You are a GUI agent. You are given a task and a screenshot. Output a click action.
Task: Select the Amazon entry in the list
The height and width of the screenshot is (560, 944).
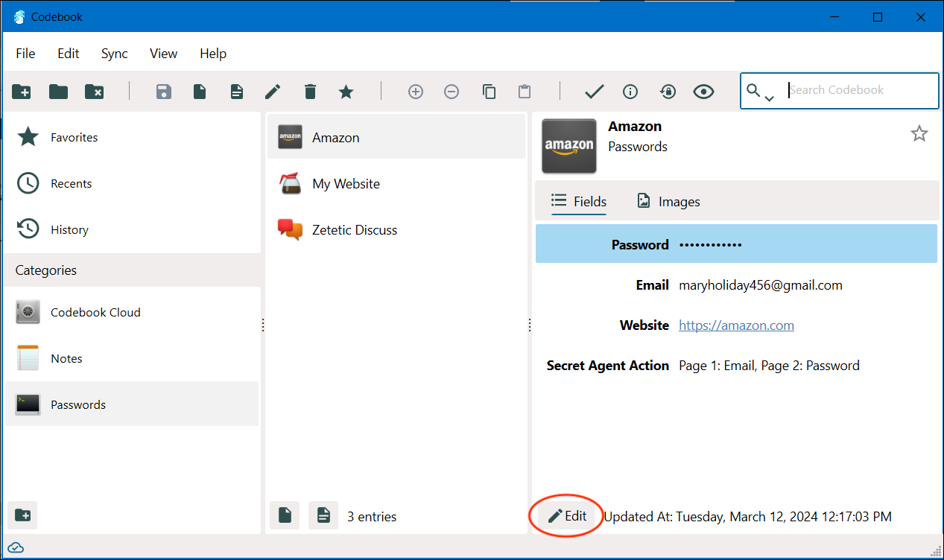tap(396, 137)
